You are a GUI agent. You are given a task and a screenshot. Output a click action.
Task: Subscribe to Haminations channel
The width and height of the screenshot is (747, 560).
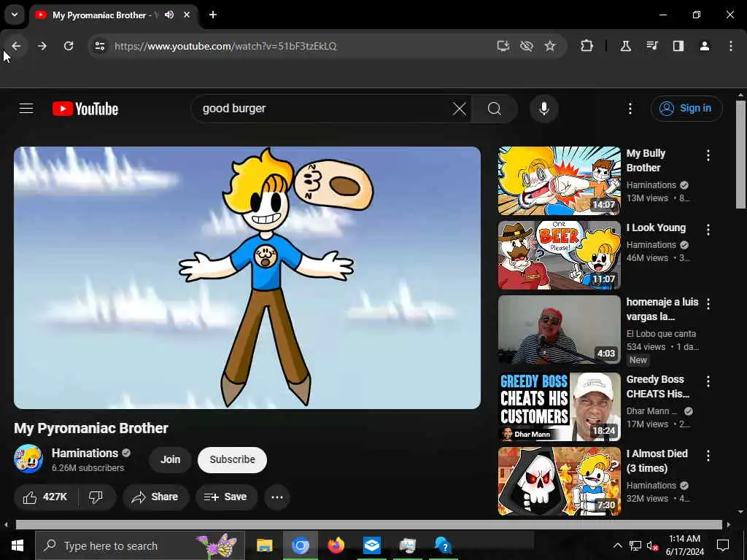[x=233, y=459]
